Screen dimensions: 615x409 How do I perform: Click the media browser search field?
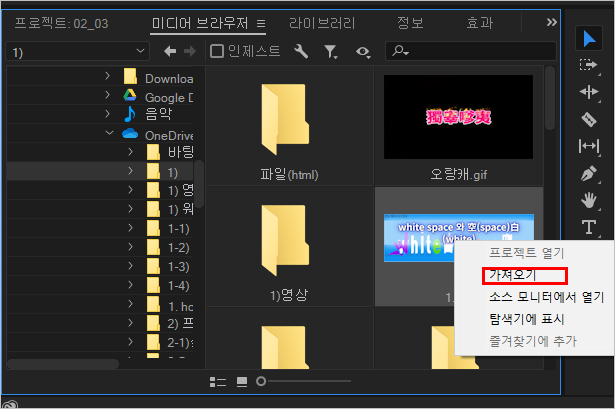pos(471,51)
